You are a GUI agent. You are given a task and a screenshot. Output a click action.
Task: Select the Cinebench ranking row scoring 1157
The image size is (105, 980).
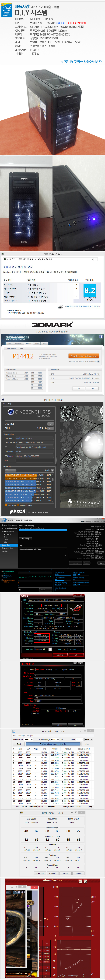(28, 478)
